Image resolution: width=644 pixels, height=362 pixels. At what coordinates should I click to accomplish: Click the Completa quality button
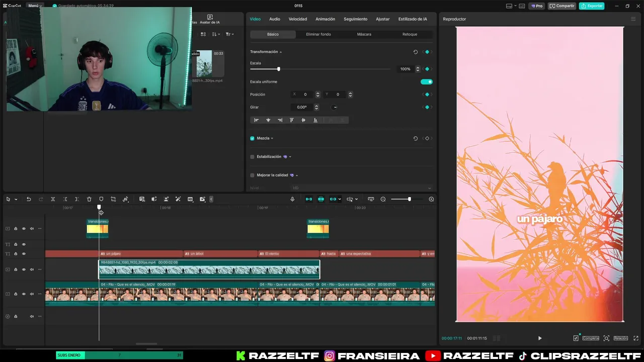(x=591, y=338)
